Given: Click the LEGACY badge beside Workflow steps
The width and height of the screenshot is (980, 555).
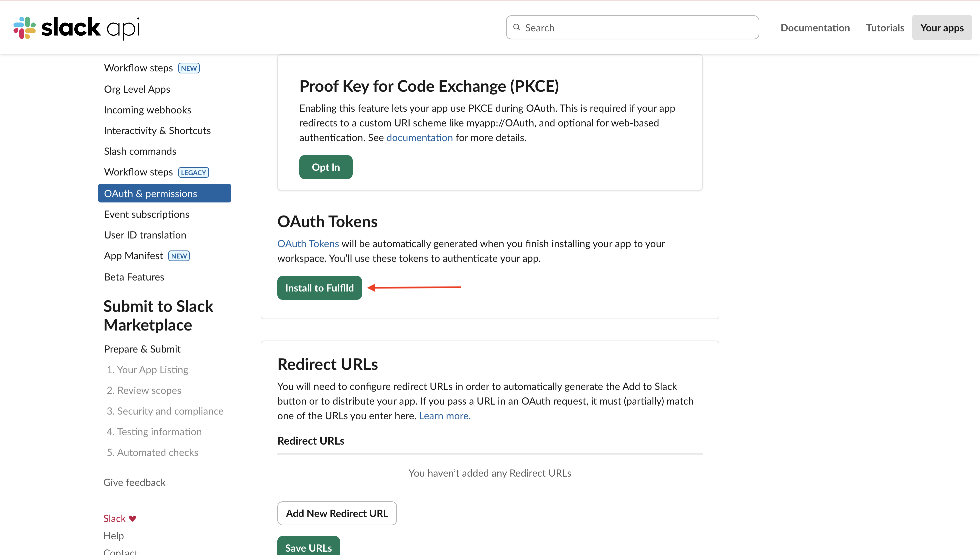Looking at the screenshot, I should pyautogui.click(x=193, y=172).
